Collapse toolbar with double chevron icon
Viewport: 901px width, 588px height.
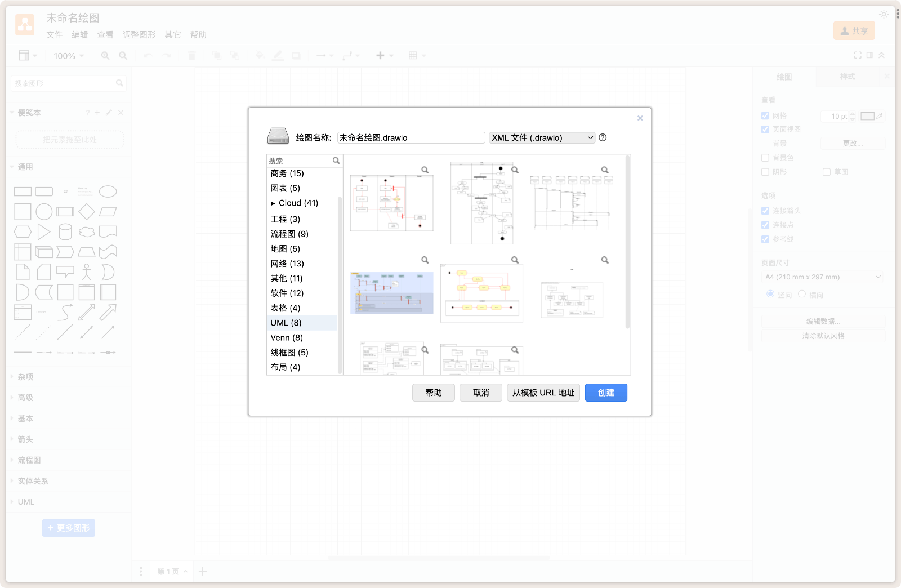point(881,55)
